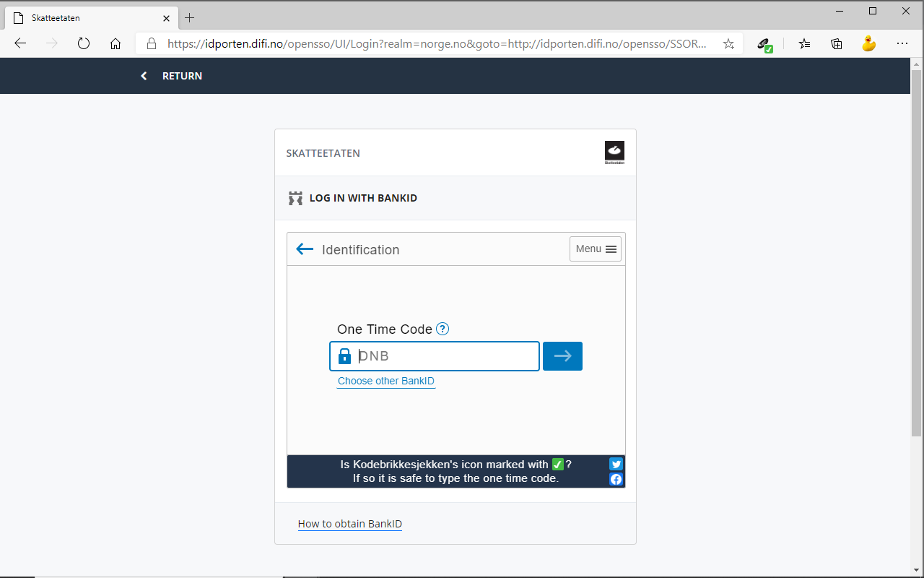This screenshot has width=924, height=578.
Task: Open One Time Code help question mark
Action: point(443,329)
